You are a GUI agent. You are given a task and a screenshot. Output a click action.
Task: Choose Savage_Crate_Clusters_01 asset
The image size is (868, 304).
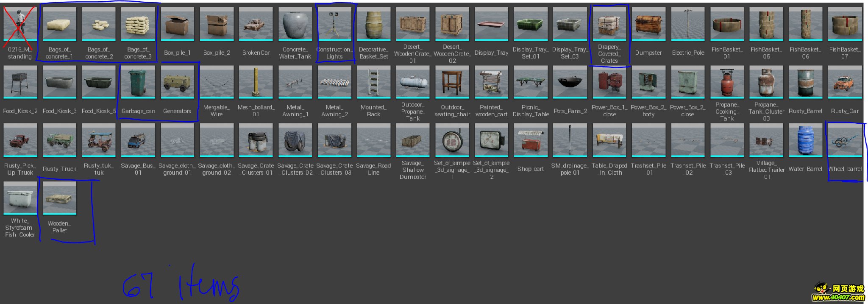coord(256,140)
